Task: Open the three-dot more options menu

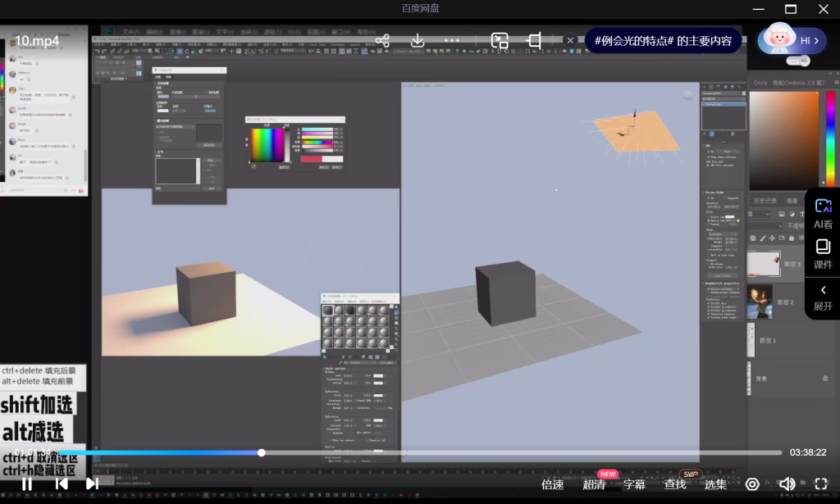Action: (452, 40)
